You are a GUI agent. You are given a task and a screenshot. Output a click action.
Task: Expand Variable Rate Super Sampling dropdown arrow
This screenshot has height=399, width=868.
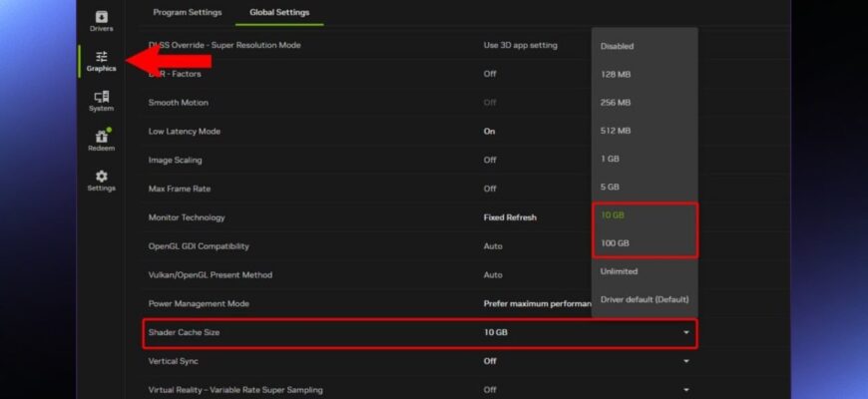coord(685,390)
